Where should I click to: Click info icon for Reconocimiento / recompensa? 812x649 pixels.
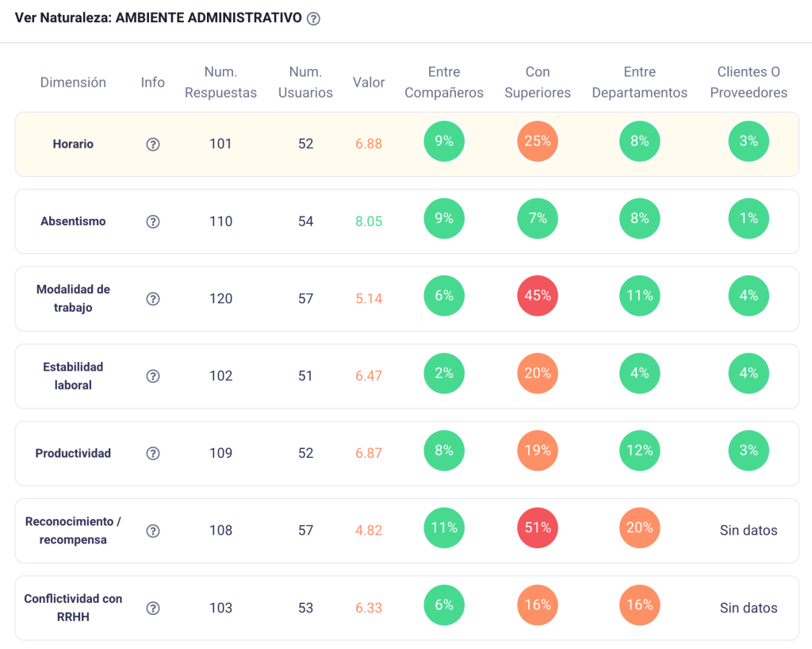pyautogui.click(x=153, y=531)
